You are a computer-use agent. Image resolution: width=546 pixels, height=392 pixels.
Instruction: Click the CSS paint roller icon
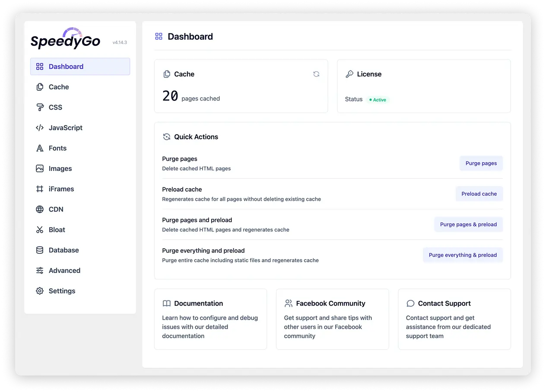[x=40, y=107]
